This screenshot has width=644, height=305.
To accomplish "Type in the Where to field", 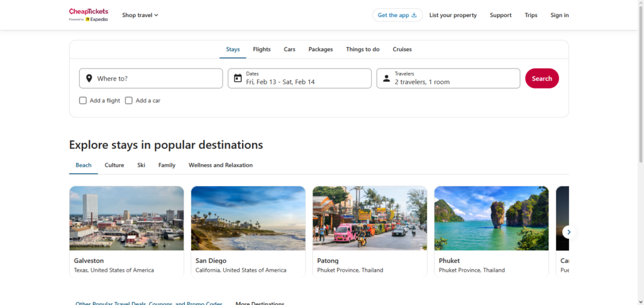I will coord(157,79).
